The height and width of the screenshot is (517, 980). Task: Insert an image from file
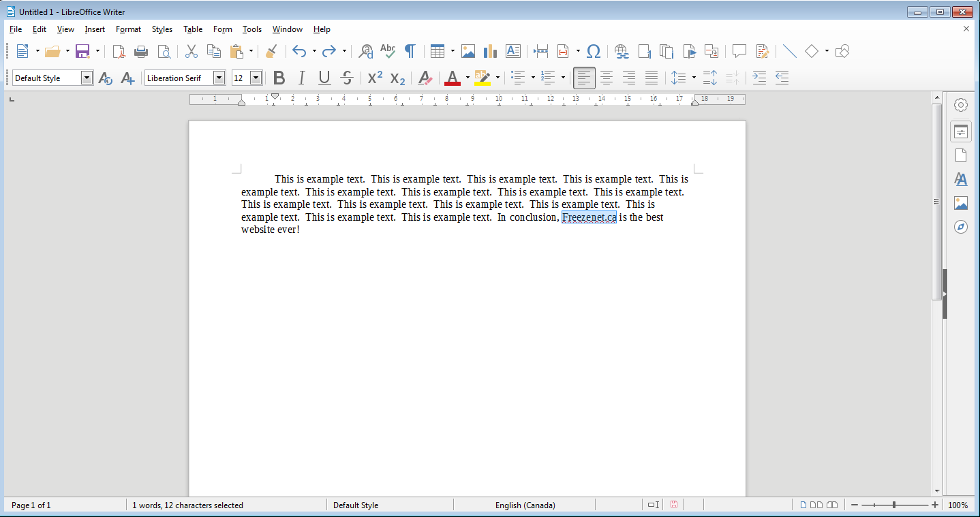click(468, 51)
